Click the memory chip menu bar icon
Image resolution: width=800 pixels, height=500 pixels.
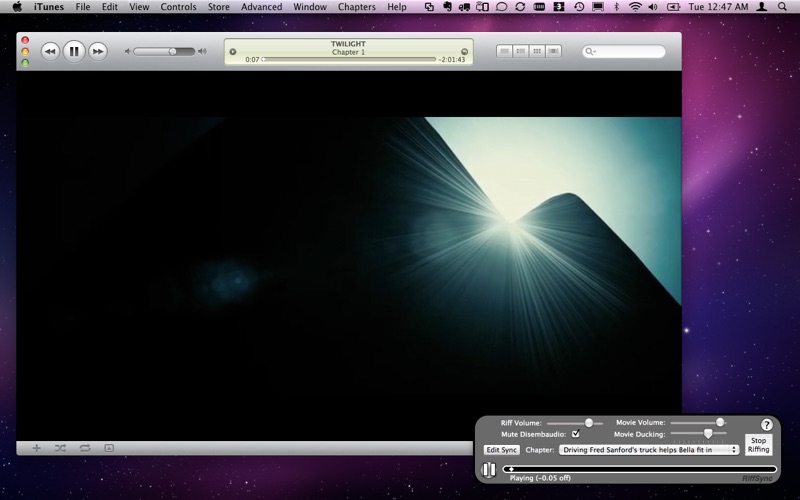[539, 7]
